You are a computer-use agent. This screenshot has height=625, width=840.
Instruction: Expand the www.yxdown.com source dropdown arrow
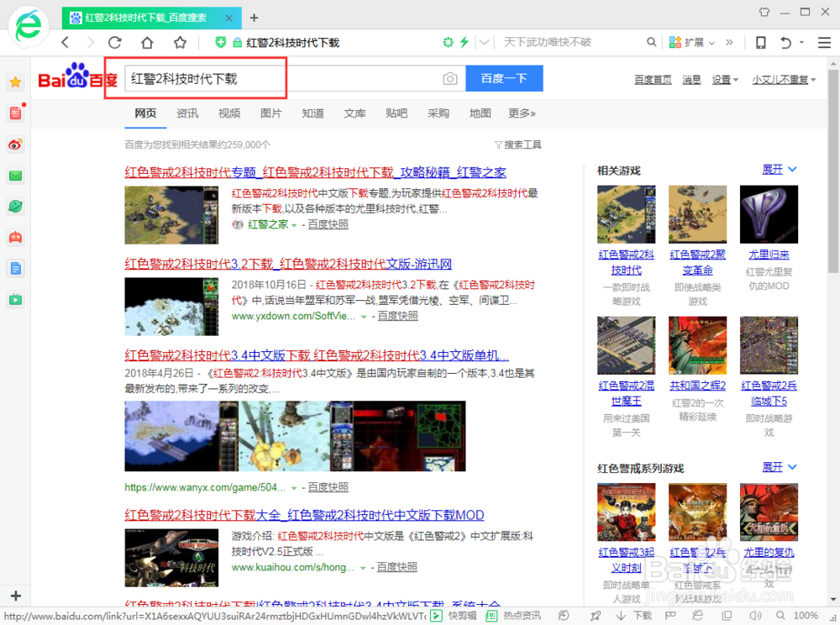364,317
